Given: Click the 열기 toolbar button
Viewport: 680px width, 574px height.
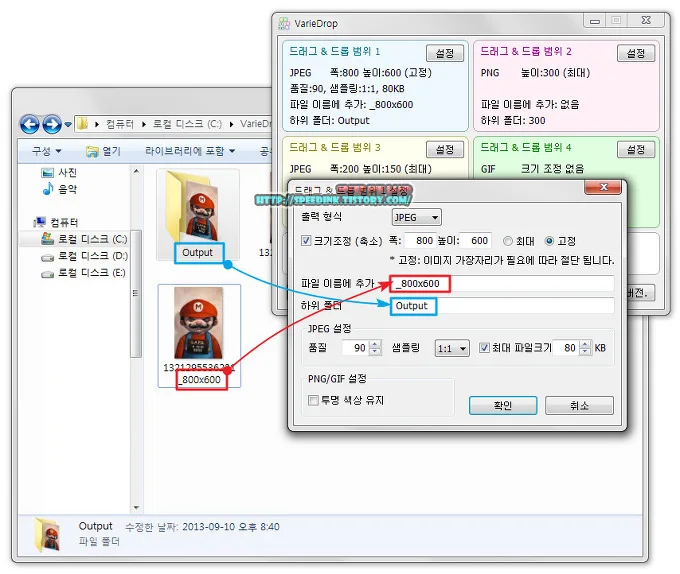Looking at the screenshot, I should (x=103, y=151).
